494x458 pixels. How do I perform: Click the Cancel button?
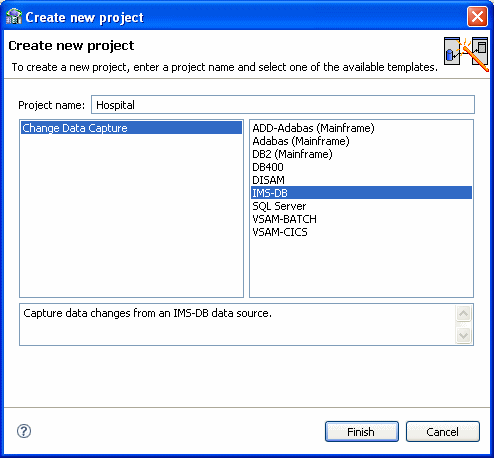[x=443, y=432]
